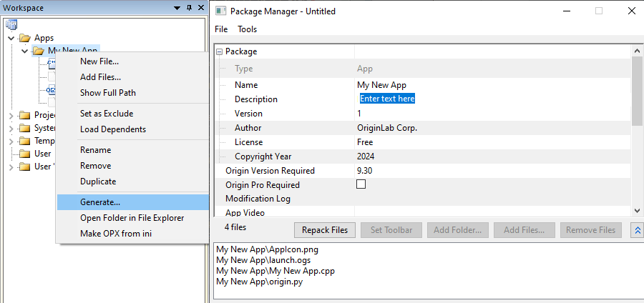The width and height of the screenshot is (644, 303).
Task: Click the double-chevron collapse icon beside Remove Files
Action: 638,230
